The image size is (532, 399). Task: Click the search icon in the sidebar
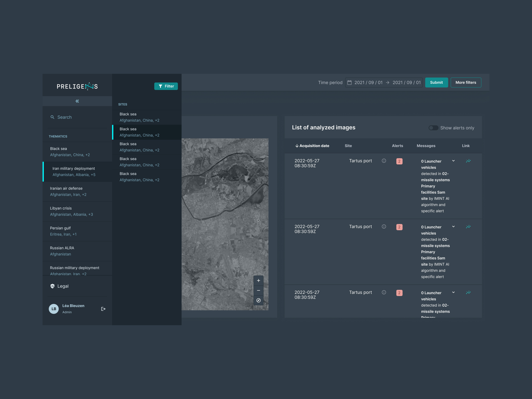click(x=53, y=117)
